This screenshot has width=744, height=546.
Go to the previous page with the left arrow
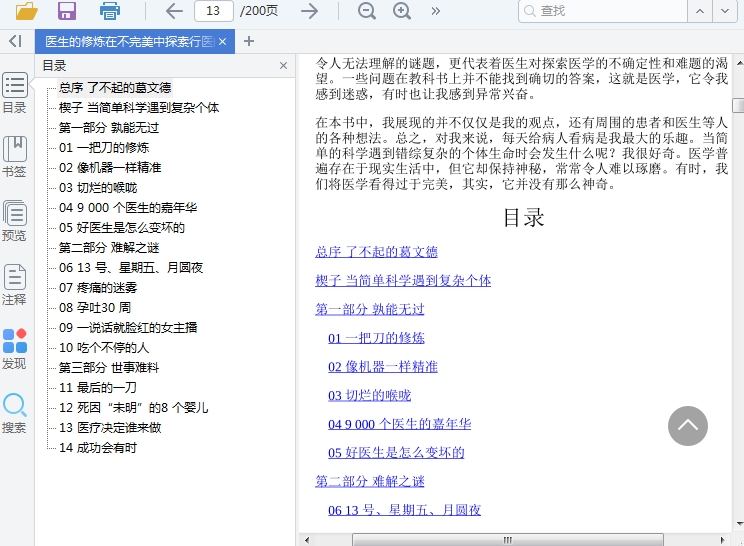pyautogui.click(x=174, y=10)
